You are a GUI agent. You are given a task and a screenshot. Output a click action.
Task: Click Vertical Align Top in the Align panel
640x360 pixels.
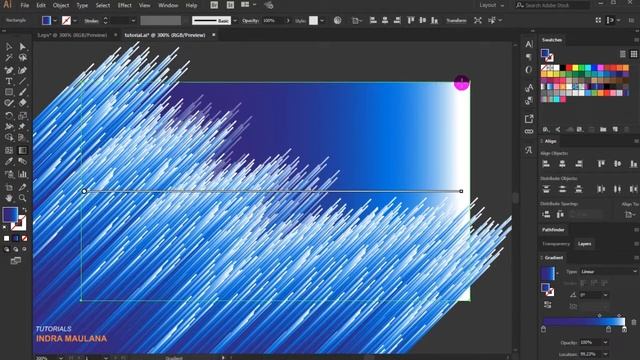click(x=601, y=164)
